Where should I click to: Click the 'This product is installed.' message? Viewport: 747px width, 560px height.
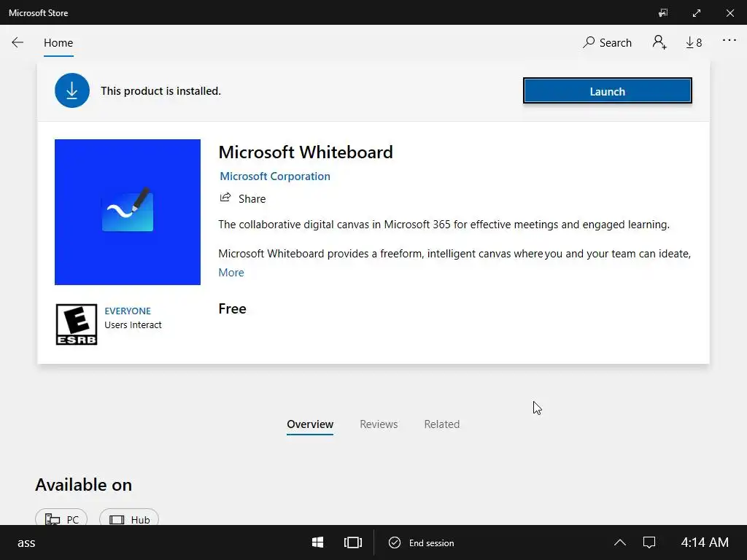(x=160, y=91)
